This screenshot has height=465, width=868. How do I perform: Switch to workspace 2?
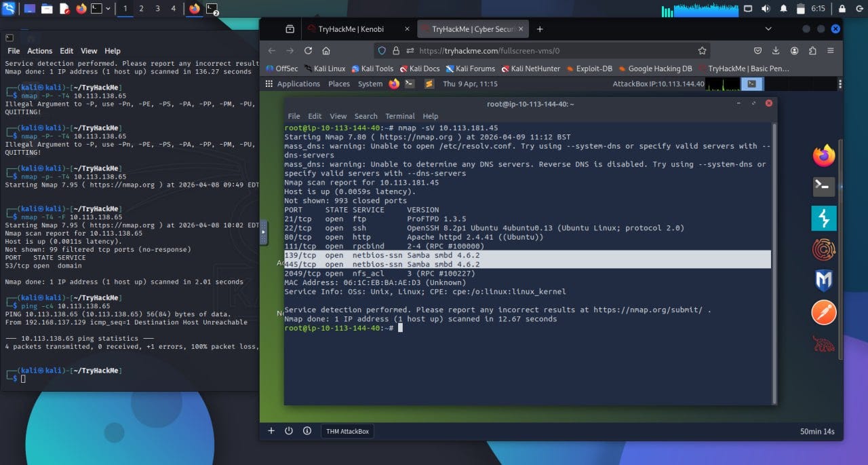click(x=141, y=9)
